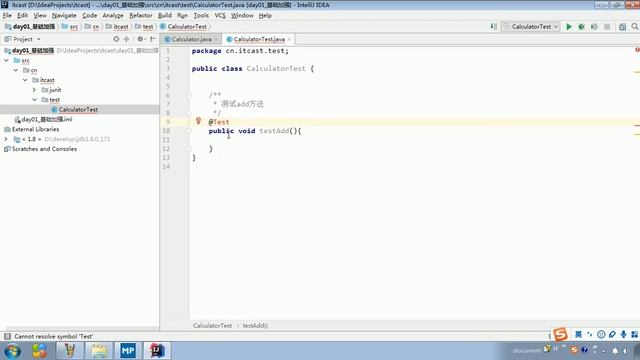
Task: Open the Navigate menu
Action: point(64,16)
